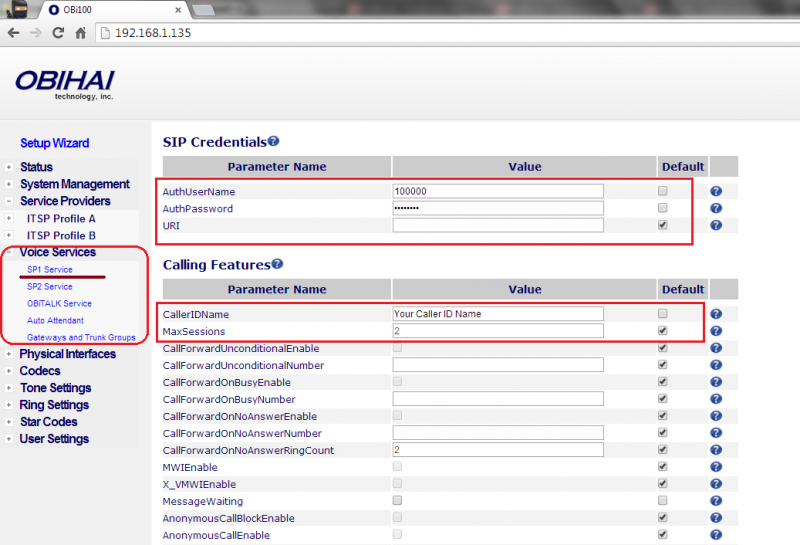Expand the Ring Settings tree node

click(x=9, y=405)
